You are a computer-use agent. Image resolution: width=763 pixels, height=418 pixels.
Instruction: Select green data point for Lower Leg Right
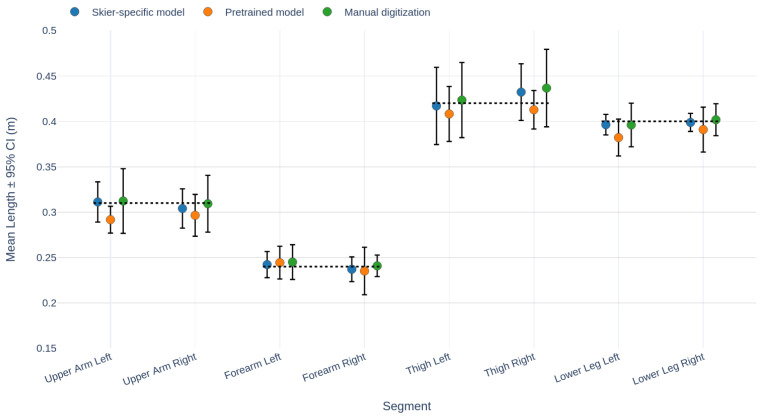716,120
